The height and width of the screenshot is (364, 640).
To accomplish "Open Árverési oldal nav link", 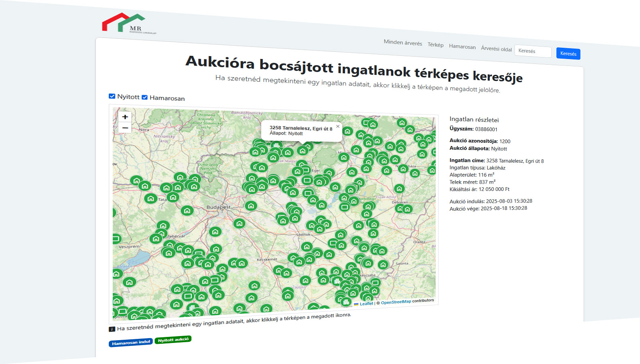I will point(496,49).
